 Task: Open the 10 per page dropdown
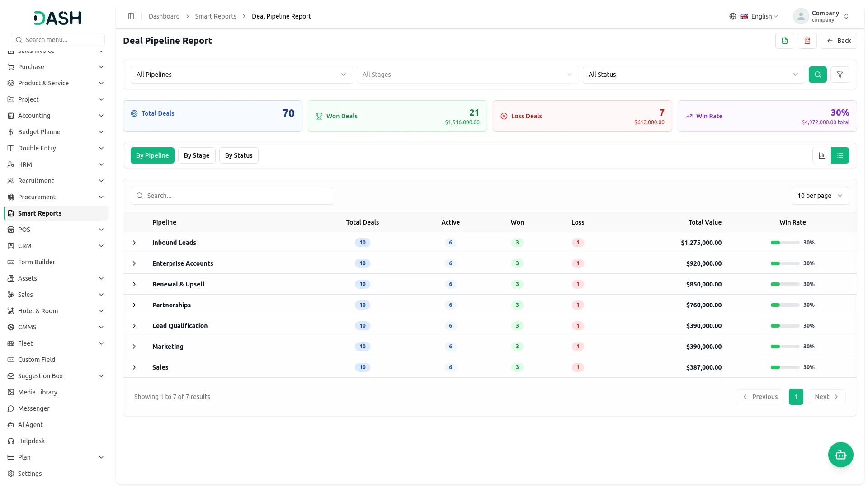click(820, 196)
